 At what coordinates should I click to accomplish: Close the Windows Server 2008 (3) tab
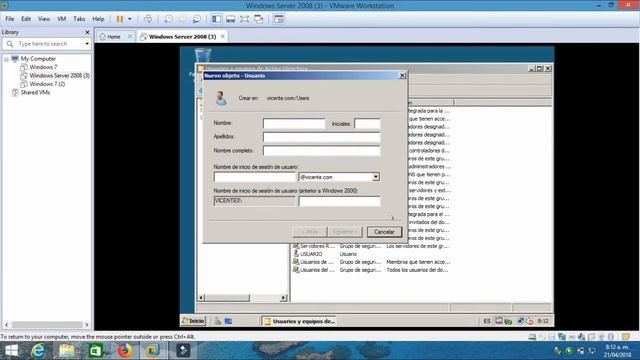222,36
